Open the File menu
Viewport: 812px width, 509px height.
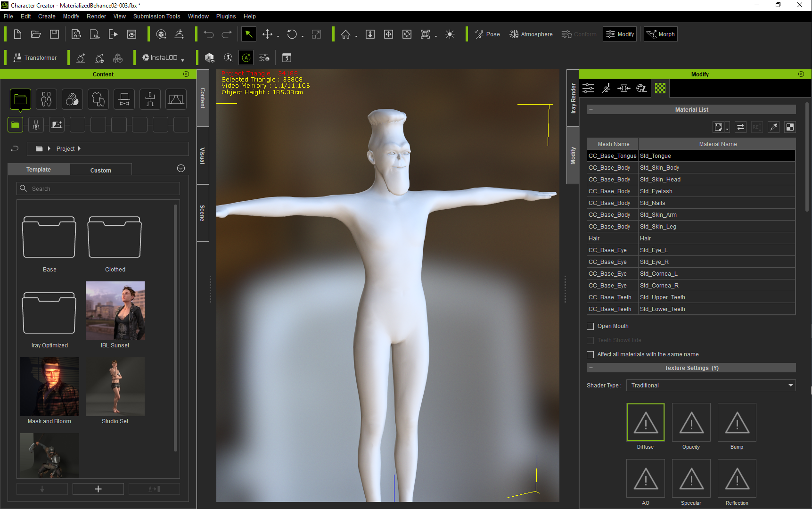point(8,16)
